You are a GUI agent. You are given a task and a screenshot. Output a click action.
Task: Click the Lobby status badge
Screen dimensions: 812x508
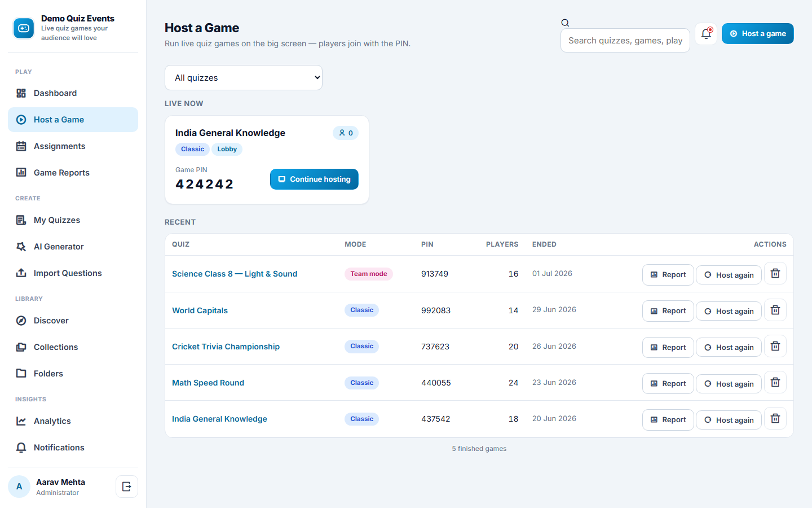(x=227, y=149)
